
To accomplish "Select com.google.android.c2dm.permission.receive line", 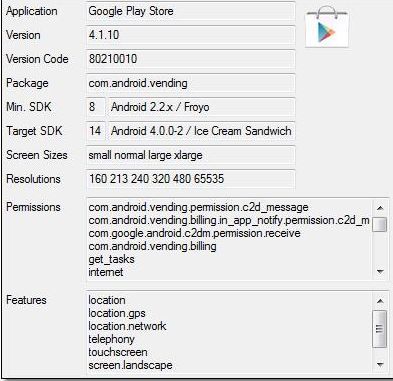I will (x=194, y=233).
